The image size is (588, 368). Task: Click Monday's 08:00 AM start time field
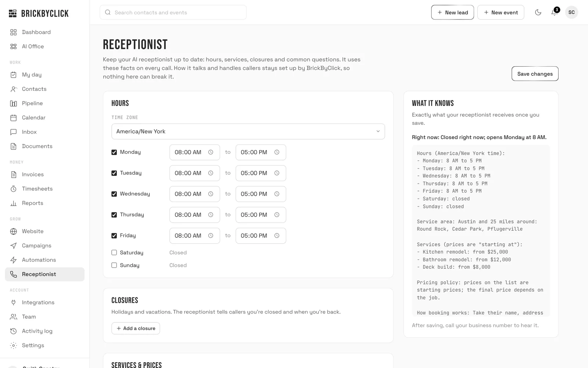tap(195, 152)
